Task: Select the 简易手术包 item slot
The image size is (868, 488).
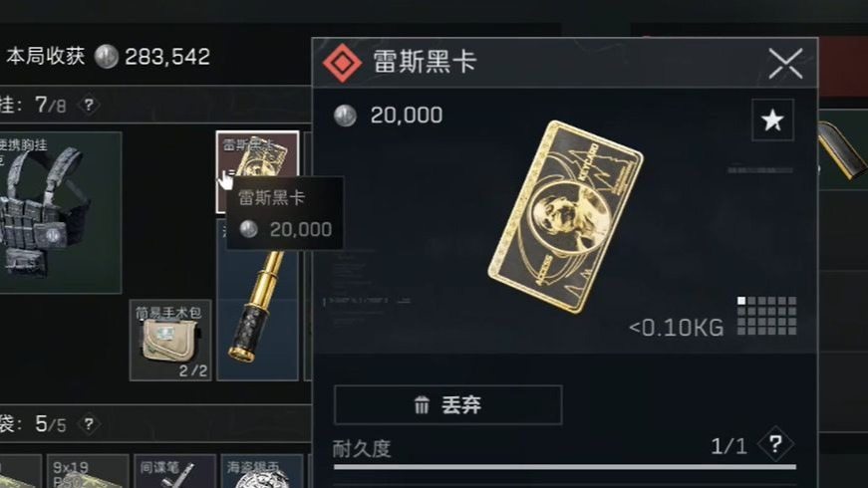Action: click(170, 341)
